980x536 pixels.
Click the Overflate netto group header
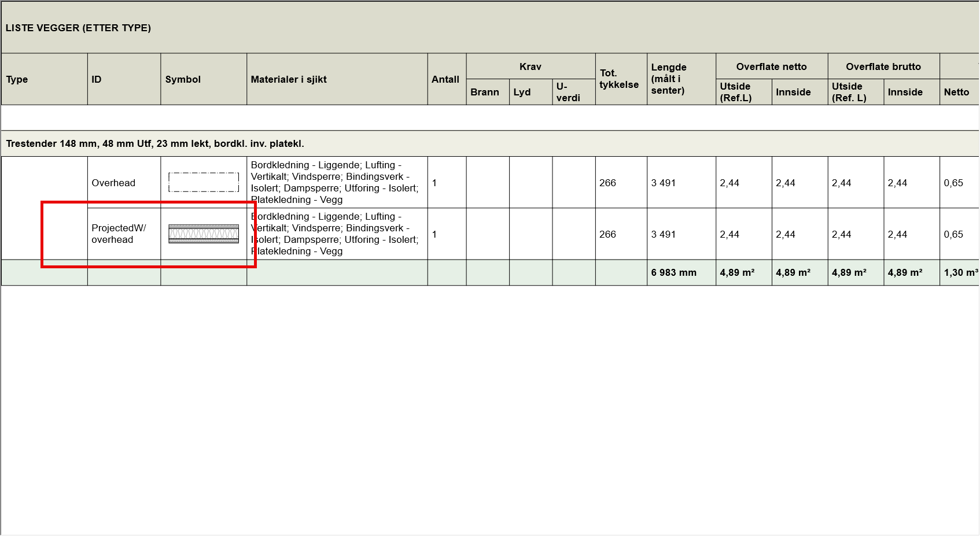[771, 66]
